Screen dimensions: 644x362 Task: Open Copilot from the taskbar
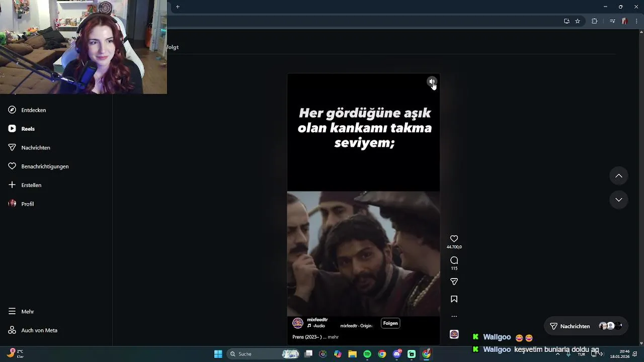338,354
